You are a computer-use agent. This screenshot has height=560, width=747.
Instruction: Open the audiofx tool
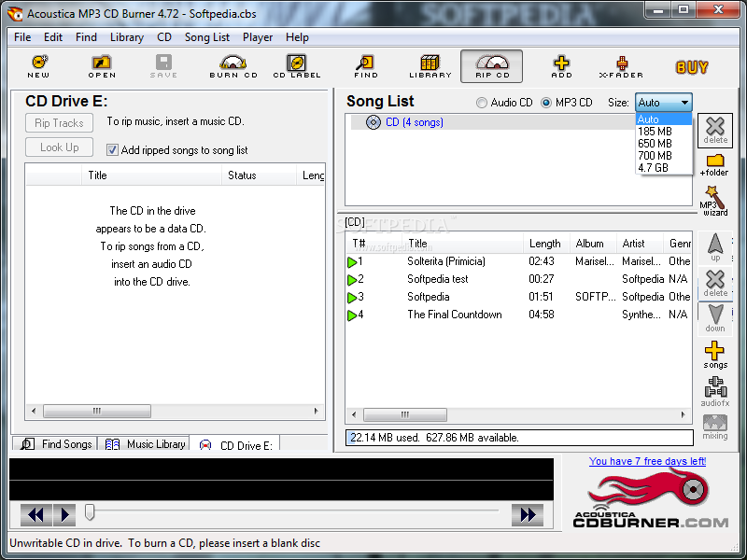click(x=715, y=391)
